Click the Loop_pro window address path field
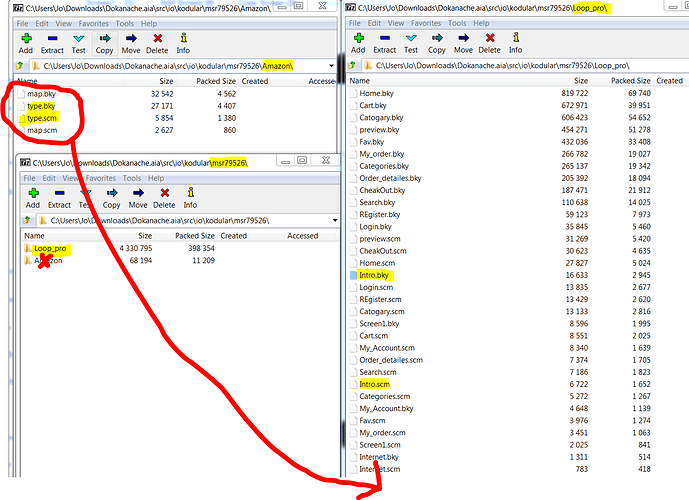This screenshot has width=689, height=500. pos(520,64)
